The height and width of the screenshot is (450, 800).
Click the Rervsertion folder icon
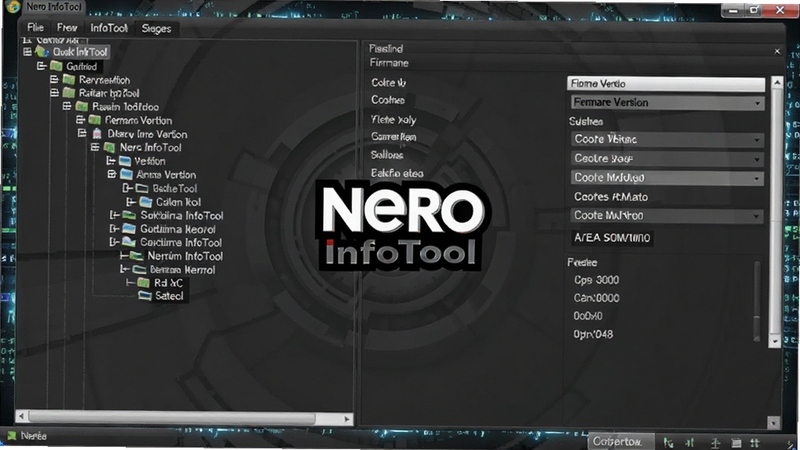pyautogui.click(x=69, y=79)
